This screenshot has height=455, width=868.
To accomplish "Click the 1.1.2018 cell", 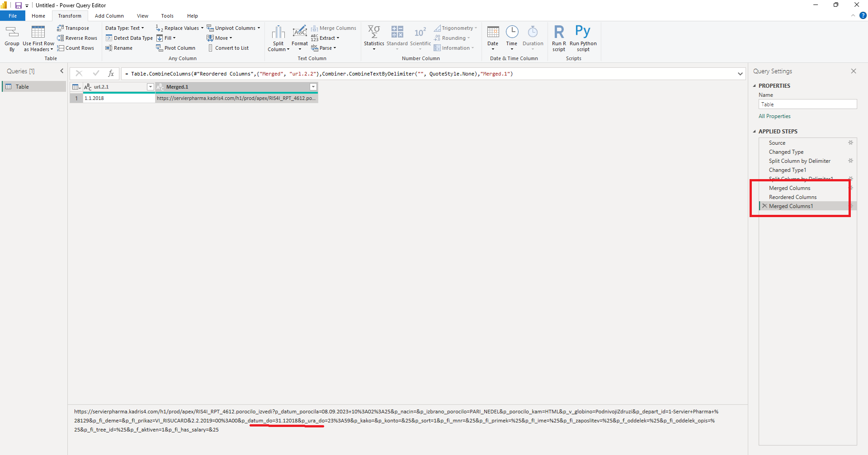I will (x=119, y=98).
